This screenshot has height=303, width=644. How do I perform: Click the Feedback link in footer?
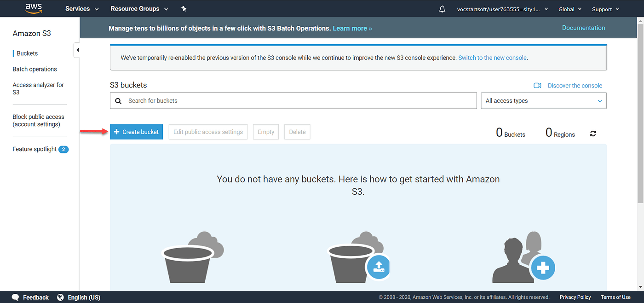pos(35,297)
